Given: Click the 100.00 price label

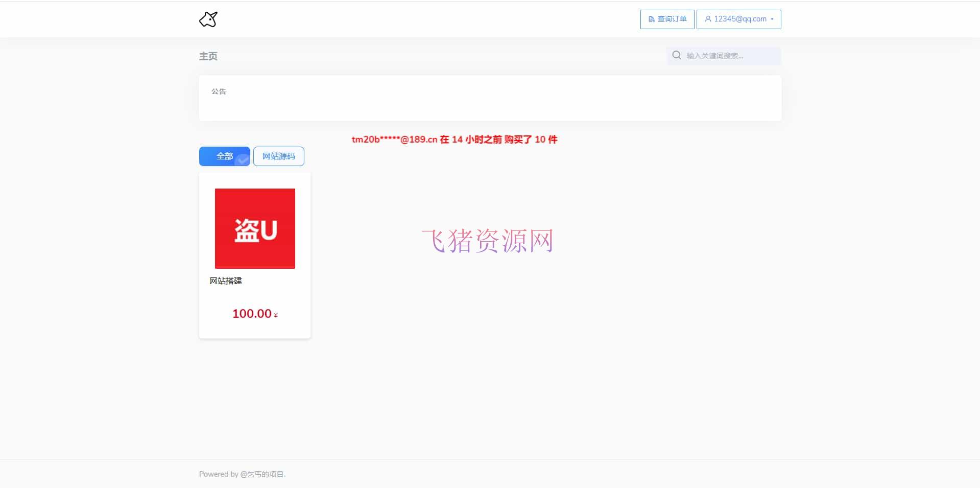Looking at the screenshot, I should (x=251, y=313).
